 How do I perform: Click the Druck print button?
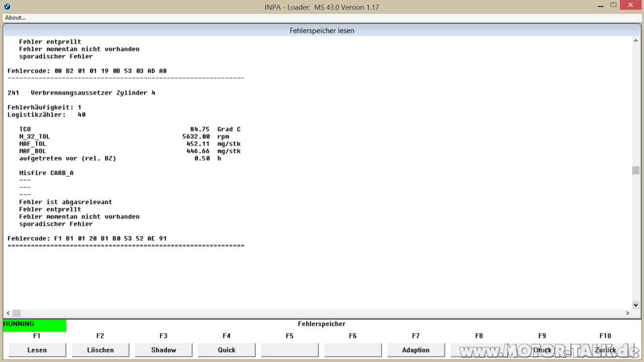coord(542,350)
